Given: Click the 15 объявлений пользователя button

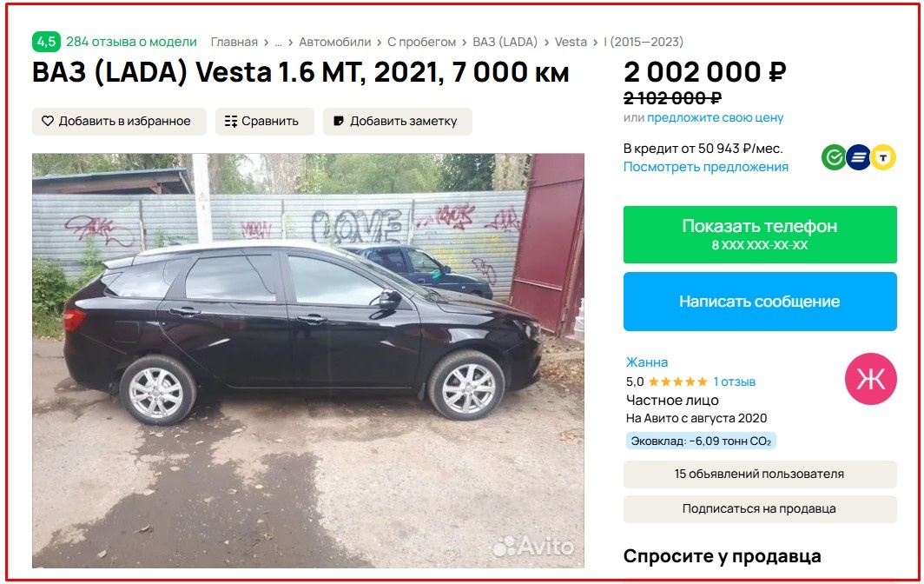Looking at the screenshot, I should pyautogui.click(x=760, y=474).
